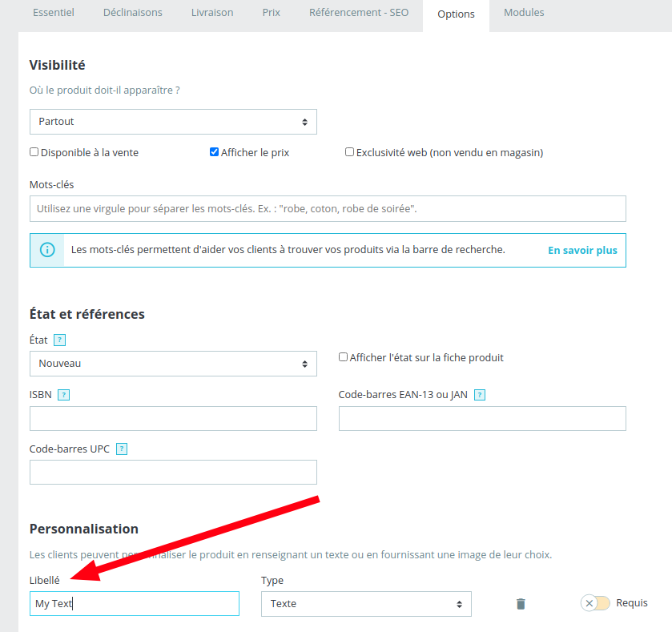Image resolution: width=672 pixels, height=632 pixels.
Task: Click help icon beside Code-barres UPC
Action: coord(122,449)
